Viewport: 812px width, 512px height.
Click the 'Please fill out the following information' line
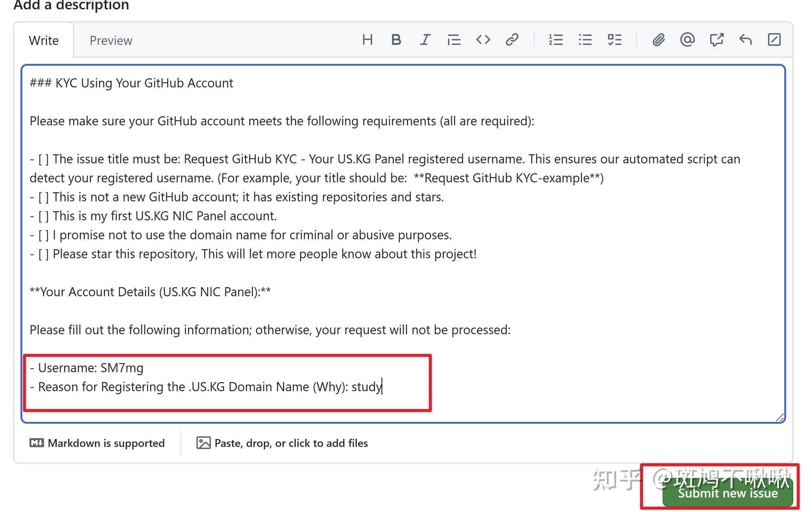tap(270, 330)
